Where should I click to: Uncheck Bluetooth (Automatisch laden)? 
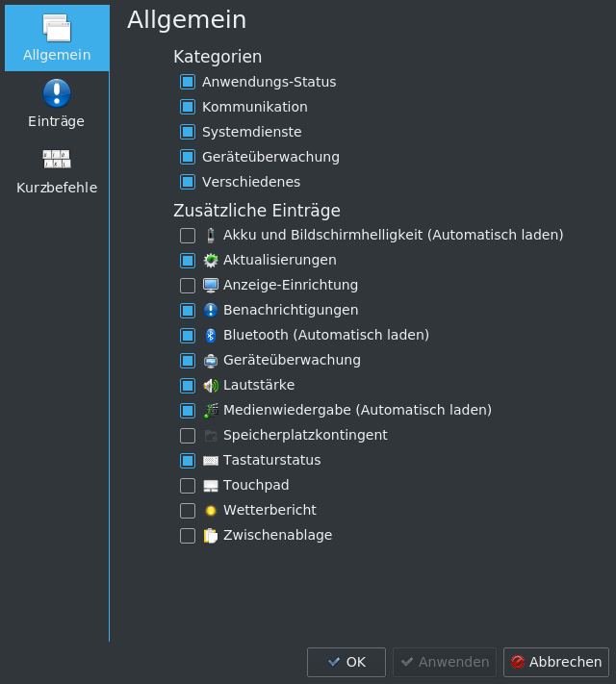pos(188,336)
